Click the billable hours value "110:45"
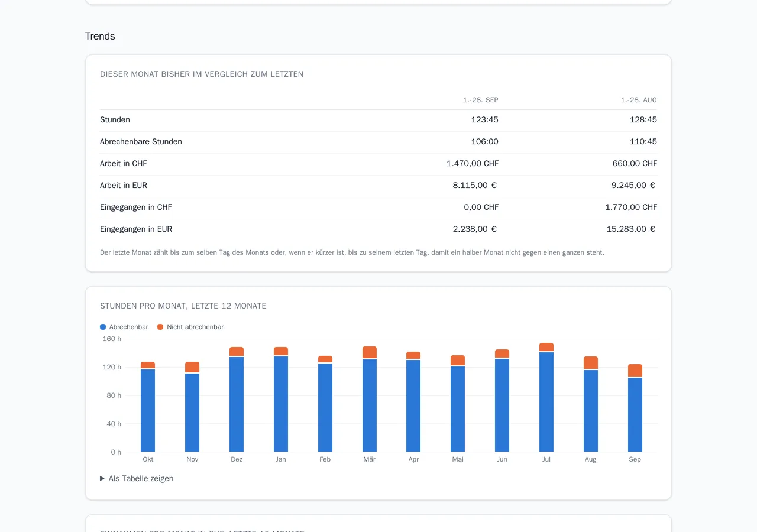This screenshot has height=532, width=757. tap(643, 142)
